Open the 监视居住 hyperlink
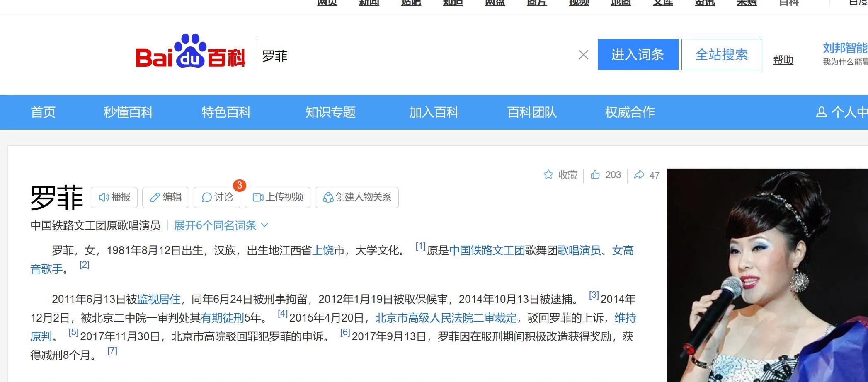Screen dimensions: 868x382 (159, 299)
